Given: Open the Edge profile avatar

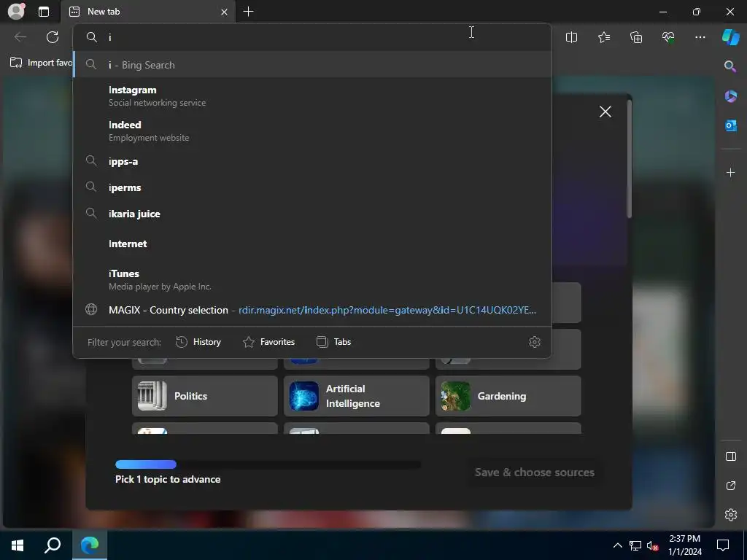Looking at the screenshot, I should pos(16,12).
